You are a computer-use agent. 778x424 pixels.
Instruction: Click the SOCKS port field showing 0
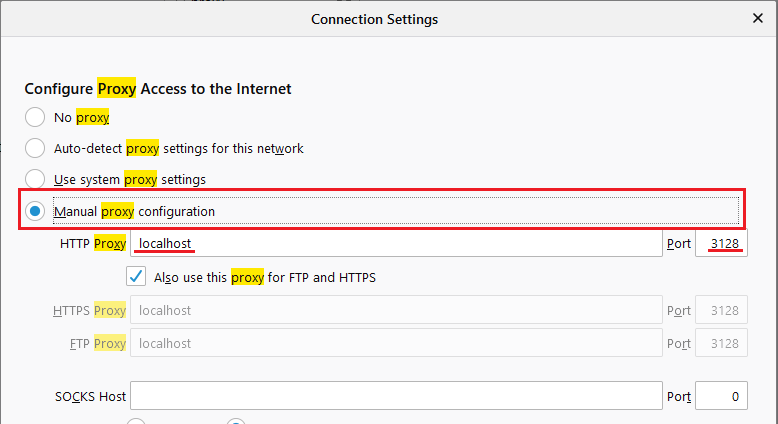721,396
